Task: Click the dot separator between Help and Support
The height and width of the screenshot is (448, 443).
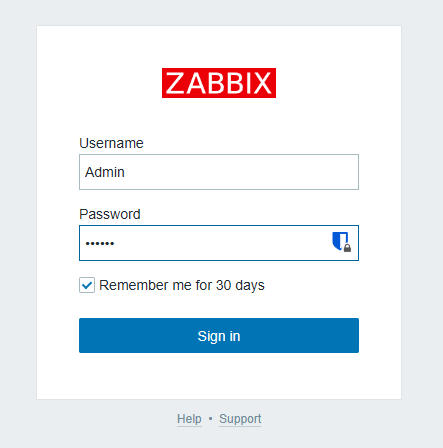Action: pyautogui.click(x=210, y=418)
